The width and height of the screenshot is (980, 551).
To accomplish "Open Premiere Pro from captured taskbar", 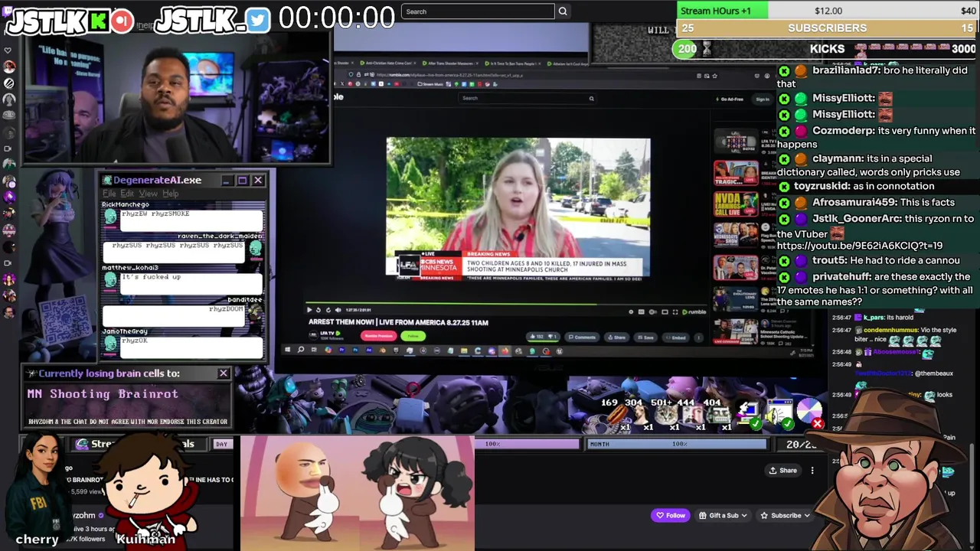I will 342,350.
